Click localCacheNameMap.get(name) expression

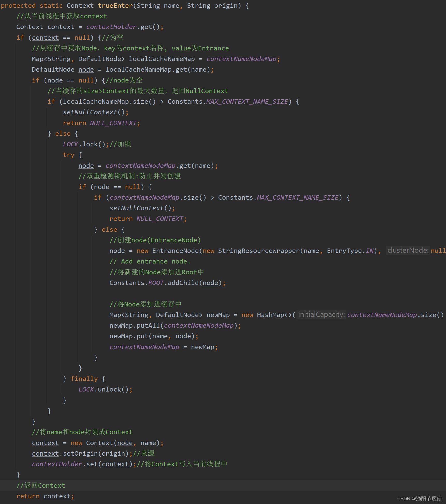[x=158, y=70]
